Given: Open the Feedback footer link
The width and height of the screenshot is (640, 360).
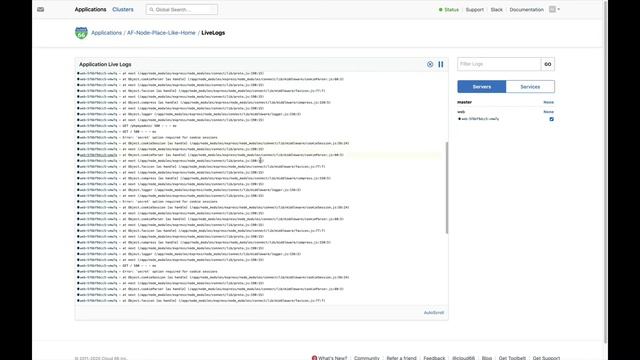Looking at the screenshot, I should click(x=434, y=358).
